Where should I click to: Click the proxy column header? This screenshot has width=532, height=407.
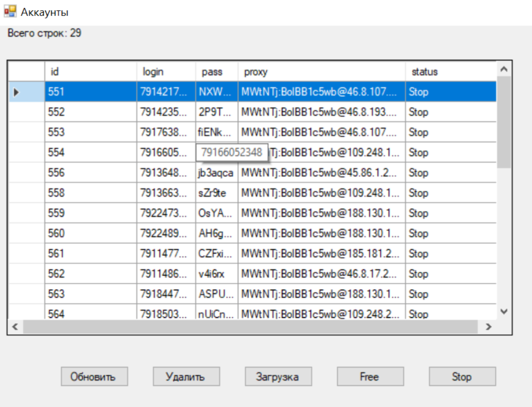click(321, 72)
